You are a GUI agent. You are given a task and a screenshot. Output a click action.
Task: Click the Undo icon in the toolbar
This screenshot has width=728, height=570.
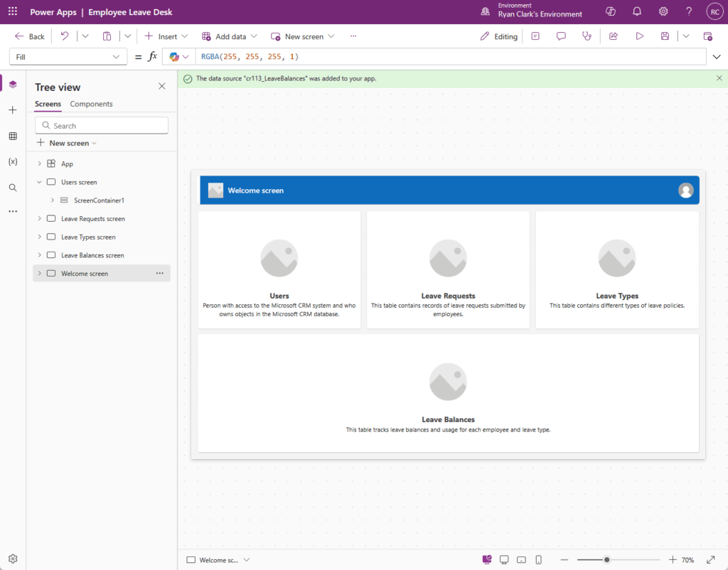(x=65, y=36)
